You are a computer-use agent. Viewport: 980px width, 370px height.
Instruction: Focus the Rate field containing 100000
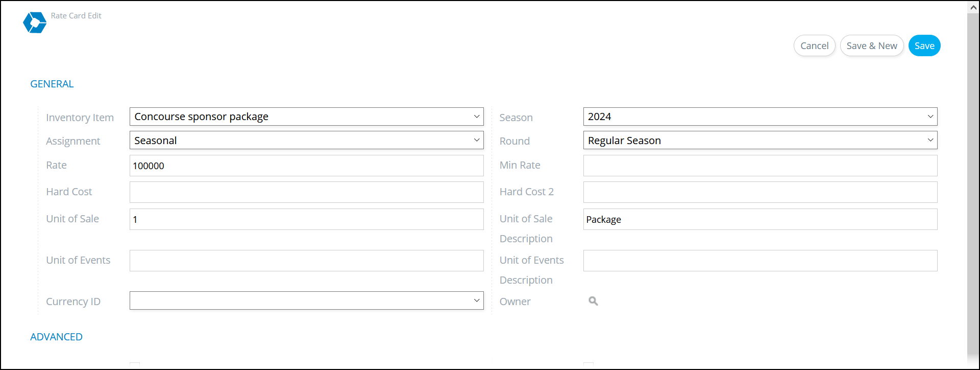(306, 166)
